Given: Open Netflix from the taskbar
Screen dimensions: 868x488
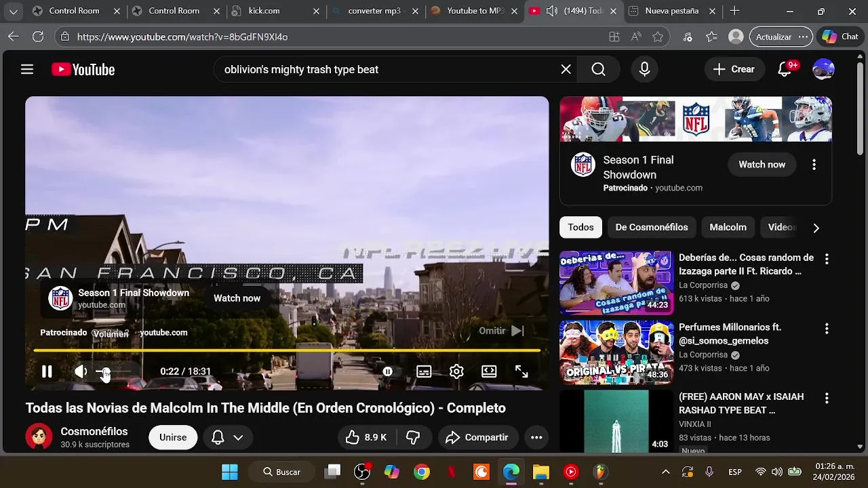Looking at the screenshot, I should click(x=452, y=472).
